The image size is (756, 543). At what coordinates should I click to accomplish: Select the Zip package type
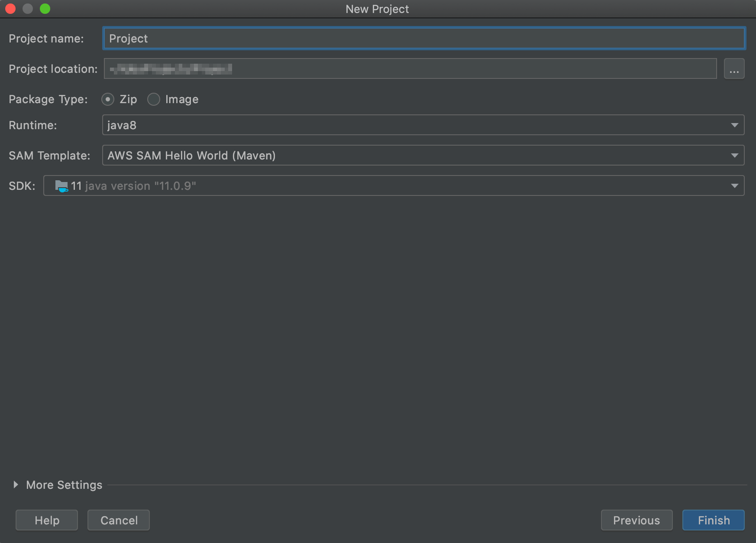point(107,99)
